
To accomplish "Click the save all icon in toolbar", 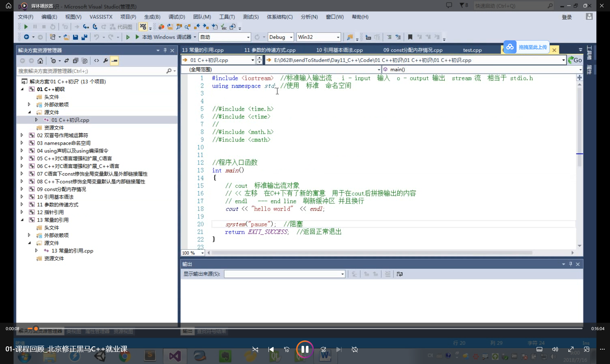I will [84, 37].
